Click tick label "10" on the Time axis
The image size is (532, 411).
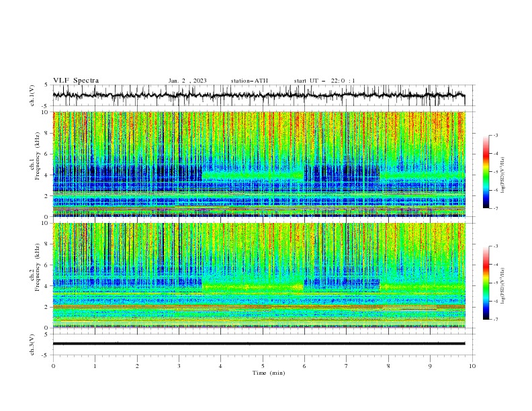point(472,366)
